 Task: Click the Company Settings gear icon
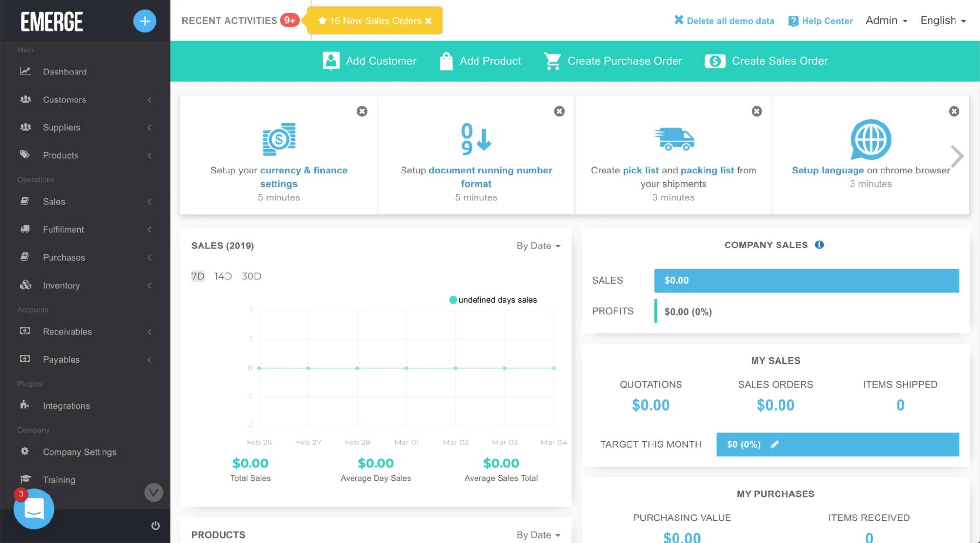pos(25,452)
